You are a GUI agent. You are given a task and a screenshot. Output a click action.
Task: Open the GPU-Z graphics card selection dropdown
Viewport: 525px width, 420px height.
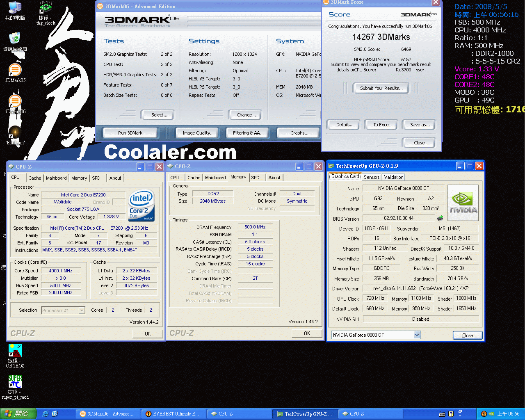click(x=417, y=335)
